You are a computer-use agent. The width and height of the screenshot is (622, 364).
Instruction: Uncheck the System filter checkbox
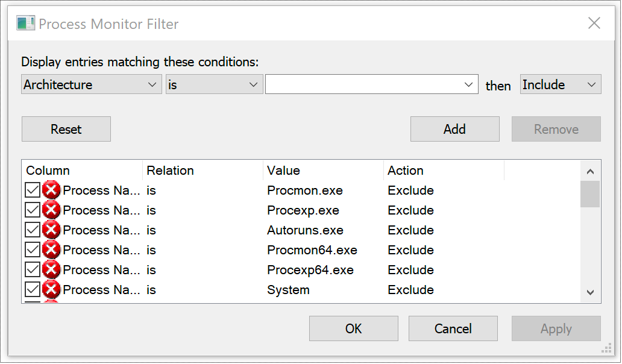[32, 289]
